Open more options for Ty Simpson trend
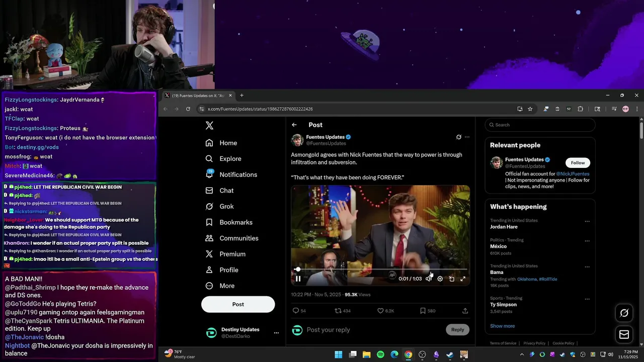Image resolution: width=644 pixels, height=362 pixels. point(587,299)
